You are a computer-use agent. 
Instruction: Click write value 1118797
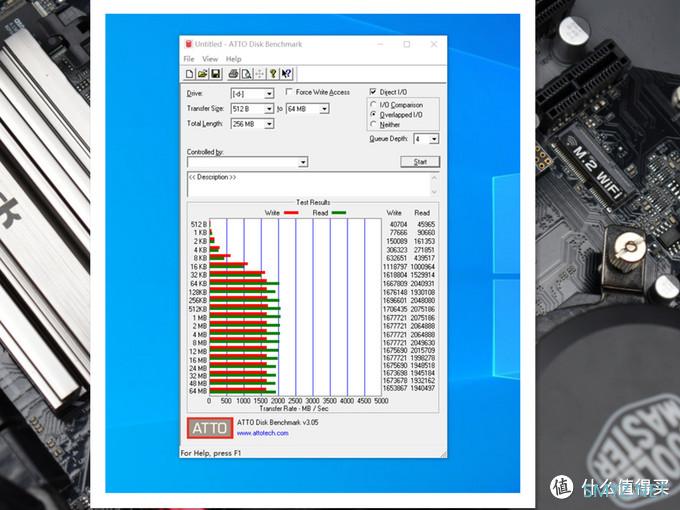pos(395,267)
